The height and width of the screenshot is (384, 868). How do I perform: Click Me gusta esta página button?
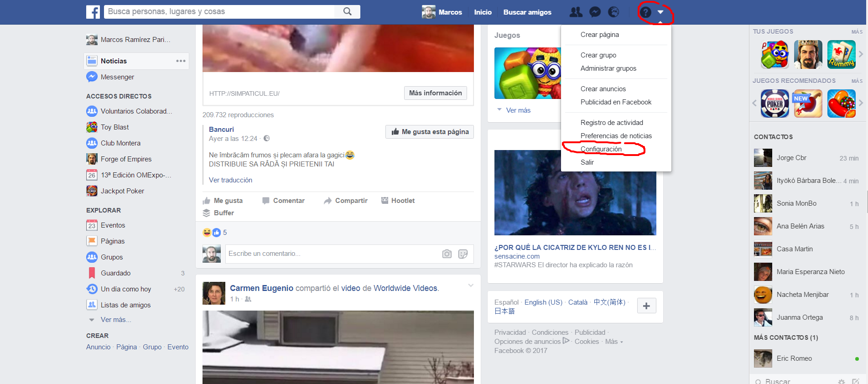[x=430, y=132]
